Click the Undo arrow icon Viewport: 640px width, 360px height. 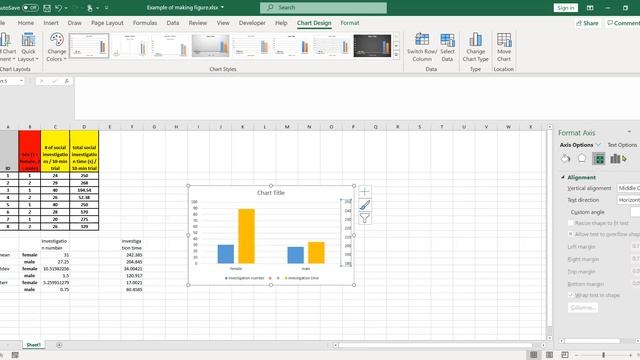(x=59, y=8)
